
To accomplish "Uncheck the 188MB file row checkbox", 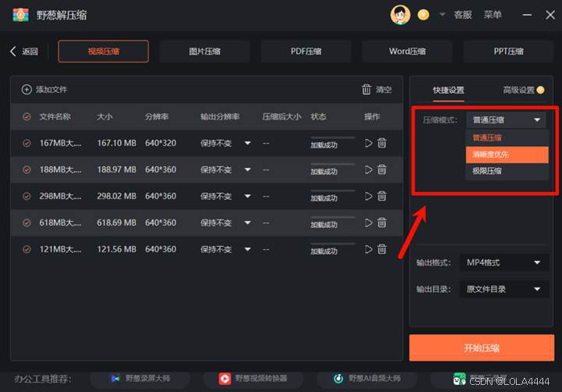I will pyautogui.click(x=27, y=169).
